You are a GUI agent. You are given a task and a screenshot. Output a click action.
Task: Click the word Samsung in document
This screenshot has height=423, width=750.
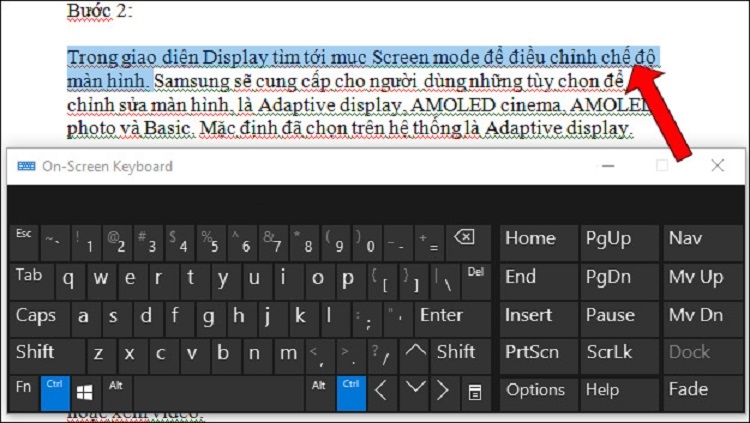point(191,81)
